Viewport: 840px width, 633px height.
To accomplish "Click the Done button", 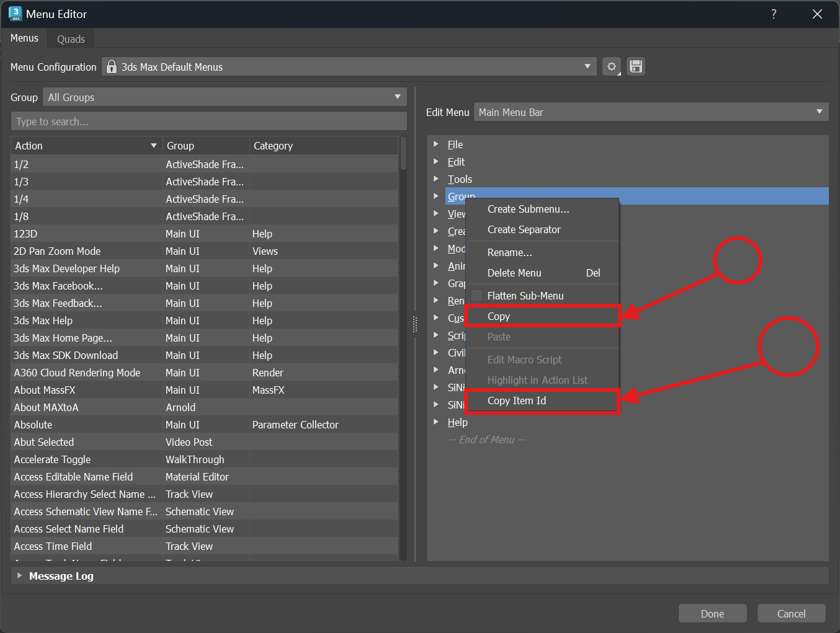I will pos(712,613).
